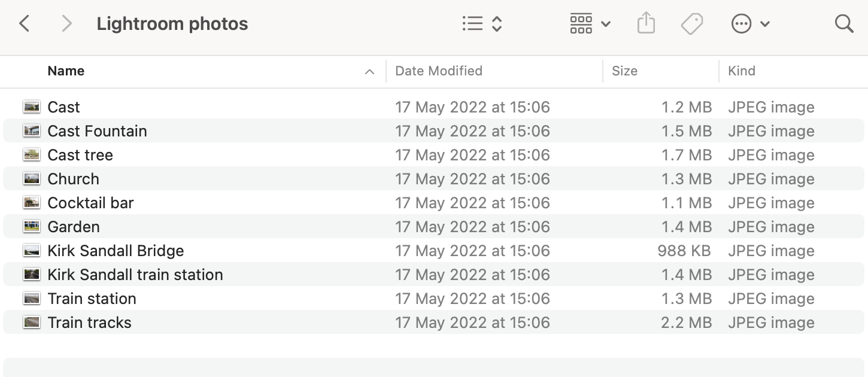Go forward to the next folder
The image size is (868, 377).
[x=66, y=24]
